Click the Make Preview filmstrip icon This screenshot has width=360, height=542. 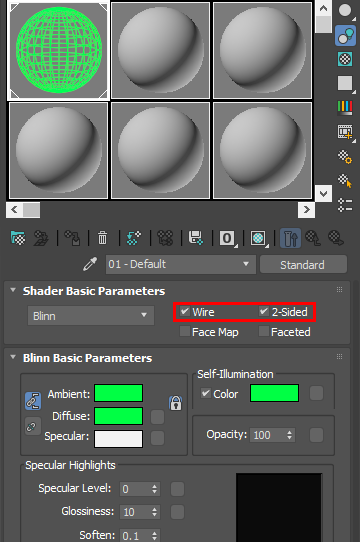point(345,132)
